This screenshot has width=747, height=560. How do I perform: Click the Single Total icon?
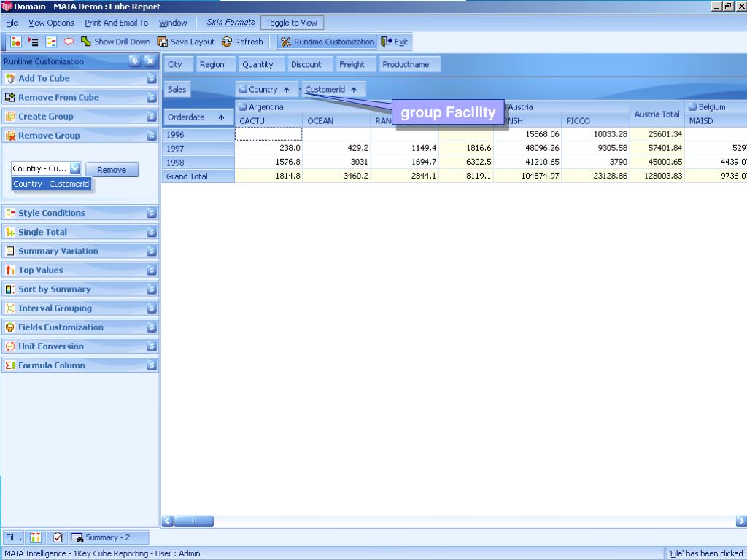click(x=10, y=233)
